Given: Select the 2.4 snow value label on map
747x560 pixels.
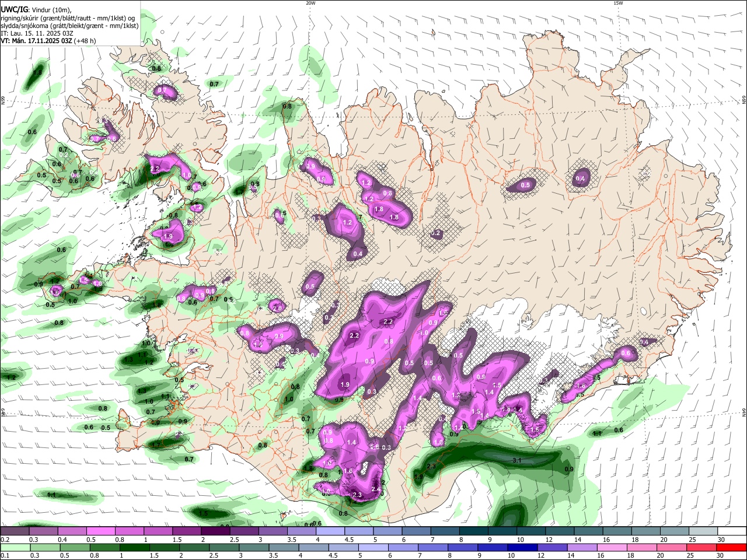Looking at the screenshot, I should [x=376, y=489].
